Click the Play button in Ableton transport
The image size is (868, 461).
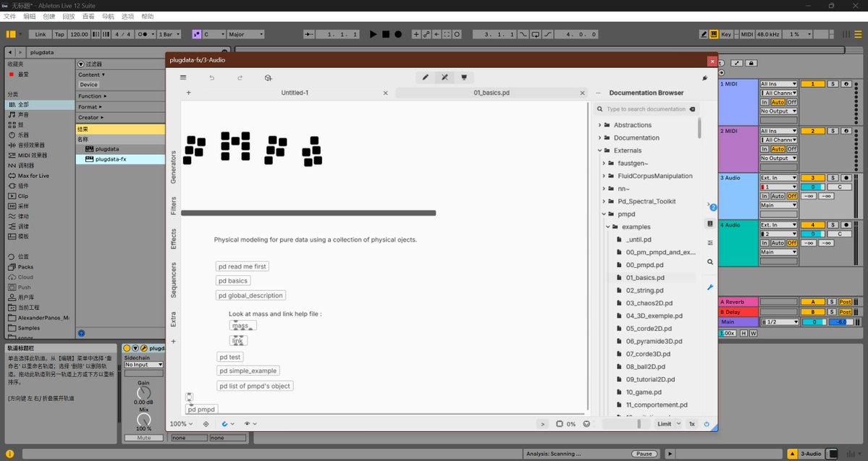point(373,34)
